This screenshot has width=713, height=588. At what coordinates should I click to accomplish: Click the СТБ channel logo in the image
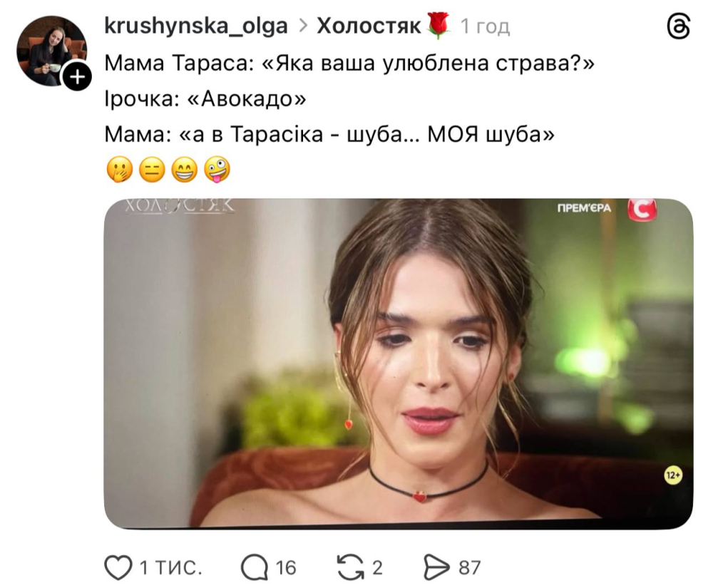coord(641,210)
